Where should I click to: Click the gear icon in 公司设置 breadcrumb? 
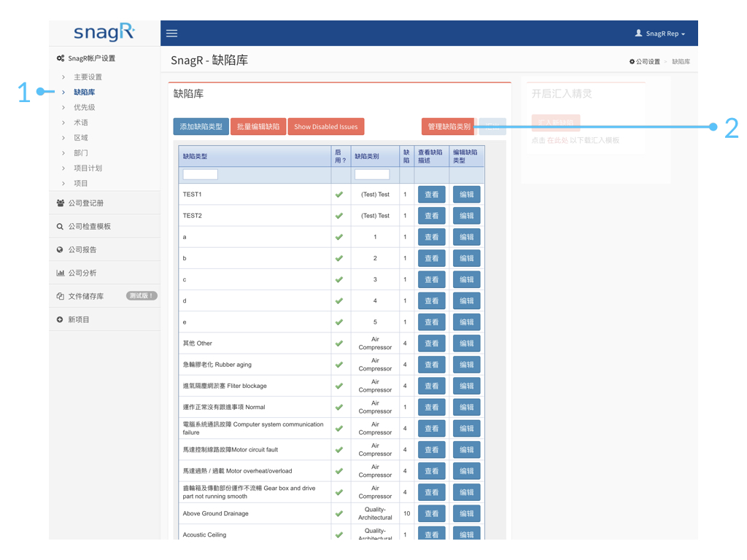632,61
